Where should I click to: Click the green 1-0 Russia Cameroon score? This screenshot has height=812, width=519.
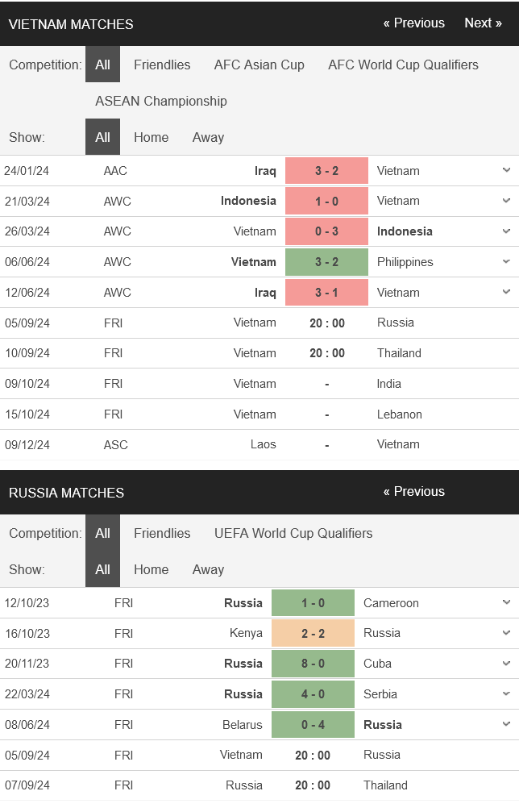(x=313, y=603)
